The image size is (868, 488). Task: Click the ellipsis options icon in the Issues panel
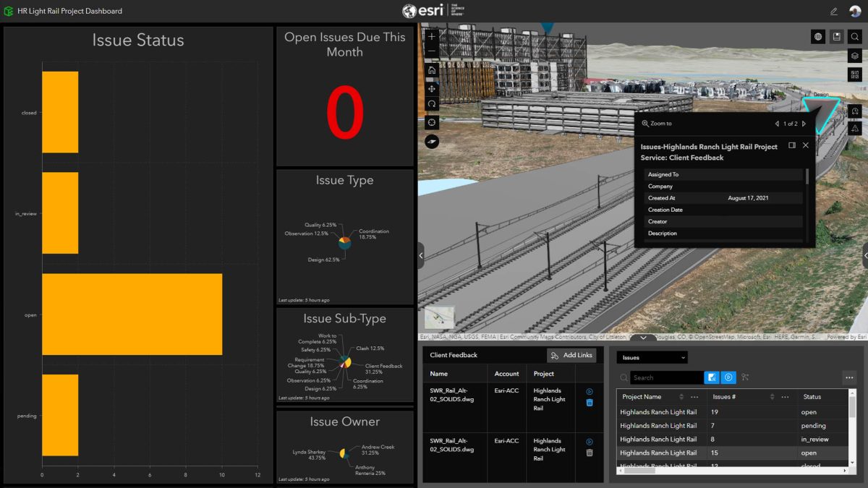click(x=849, y=378)
